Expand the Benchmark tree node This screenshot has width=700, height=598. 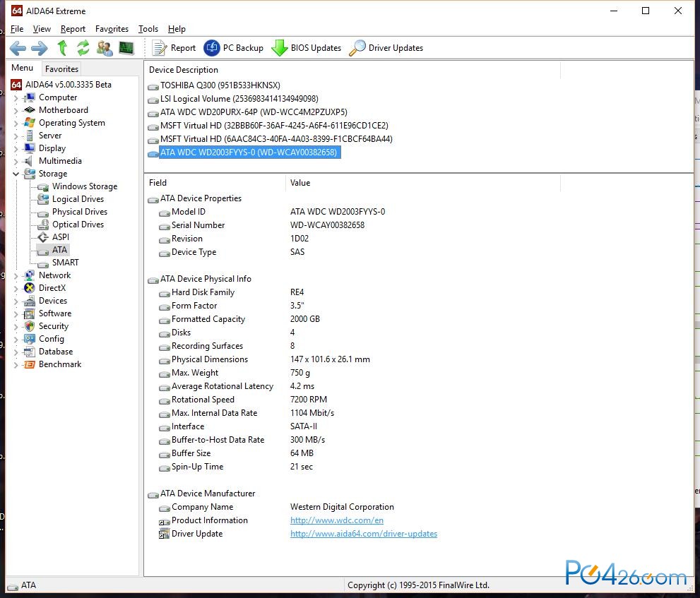(16, 364)
